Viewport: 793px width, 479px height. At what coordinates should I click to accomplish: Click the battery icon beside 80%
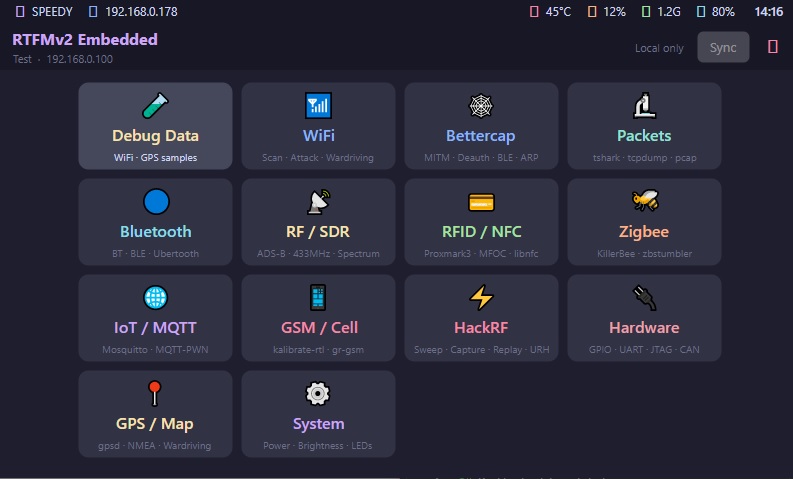pos(701,12)
